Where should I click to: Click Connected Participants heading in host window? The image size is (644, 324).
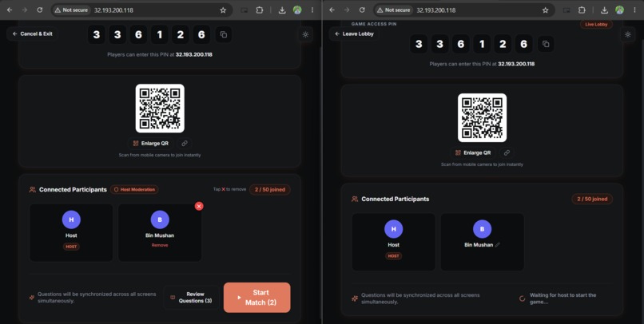(x=73, y=189)
